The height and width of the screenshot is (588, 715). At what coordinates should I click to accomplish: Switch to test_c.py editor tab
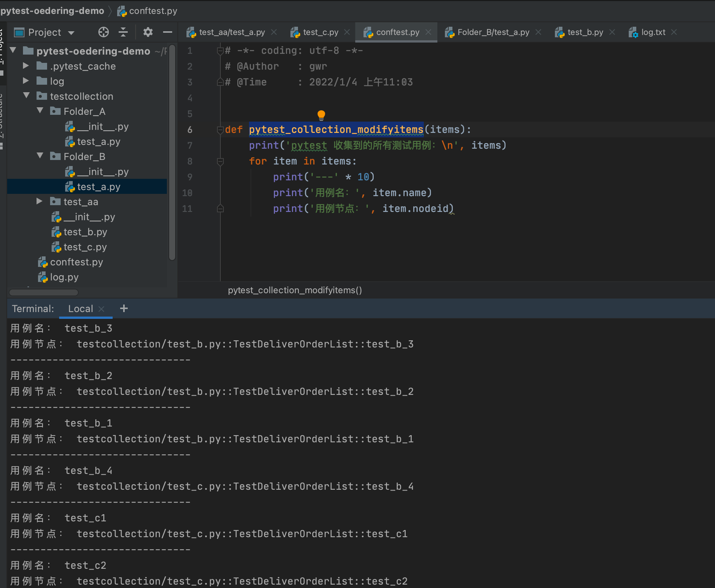(x=321, y=32)
